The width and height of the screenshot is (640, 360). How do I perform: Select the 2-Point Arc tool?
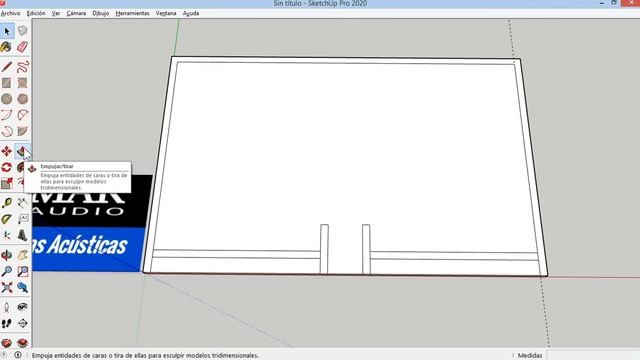[x=22, y=115]
